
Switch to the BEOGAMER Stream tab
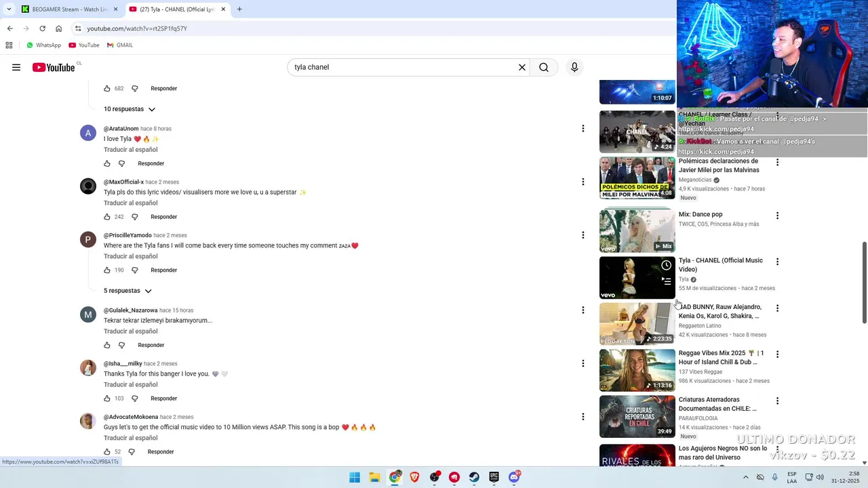[x=69, y=9]
